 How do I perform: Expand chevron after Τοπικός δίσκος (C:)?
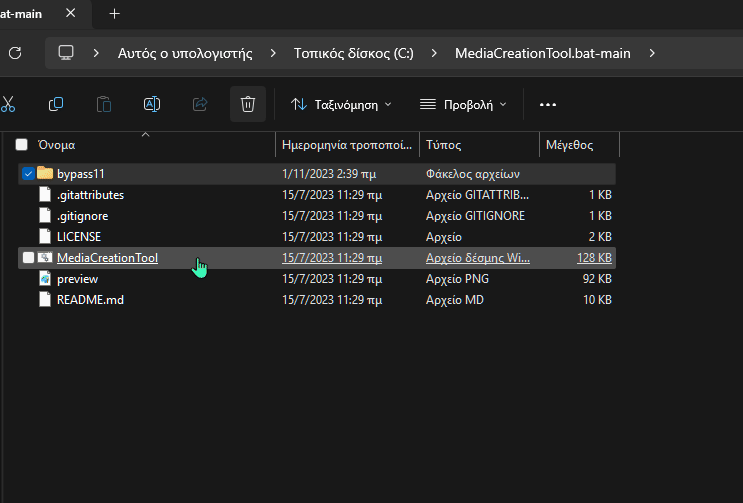(434, 53)
